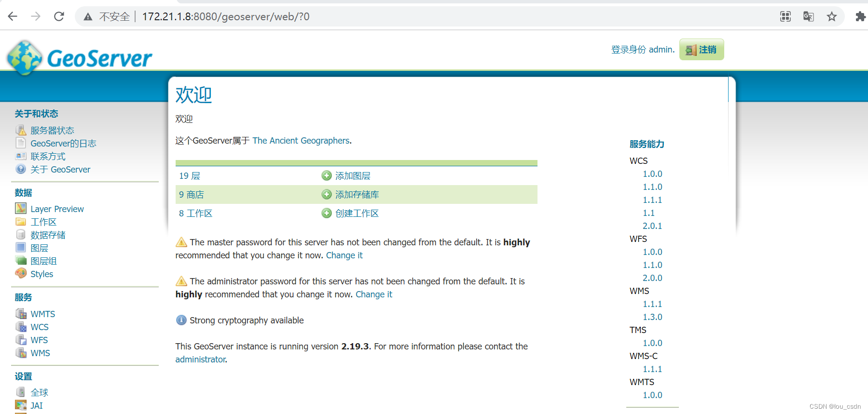Open WMS 1.3.0 capabilities link
868x414 pixels.
coord(652,317)
